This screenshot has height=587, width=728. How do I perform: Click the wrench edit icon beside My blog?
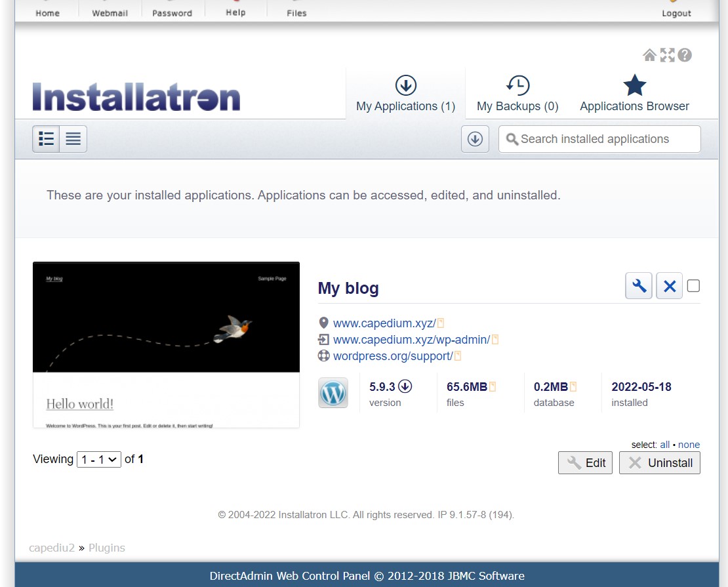coord(638,286)
